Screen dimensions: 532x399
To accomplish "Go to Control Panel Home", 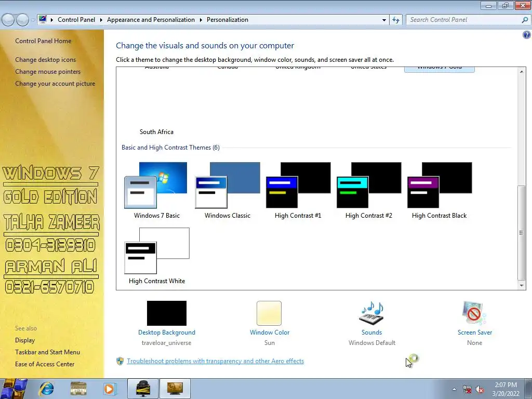I will click(43, 41).
